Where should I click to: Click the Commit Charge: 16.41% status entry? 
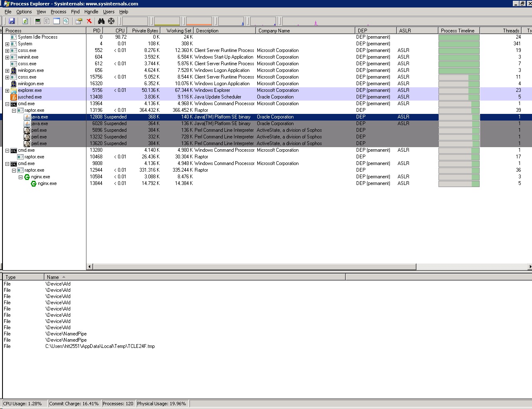click(x=74, y=404)
